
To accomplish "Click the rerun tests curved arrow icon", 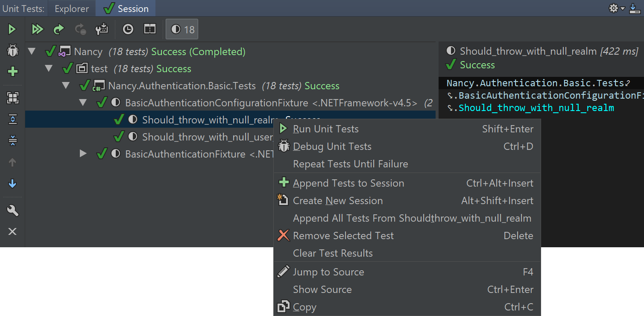I will [59, 29].
